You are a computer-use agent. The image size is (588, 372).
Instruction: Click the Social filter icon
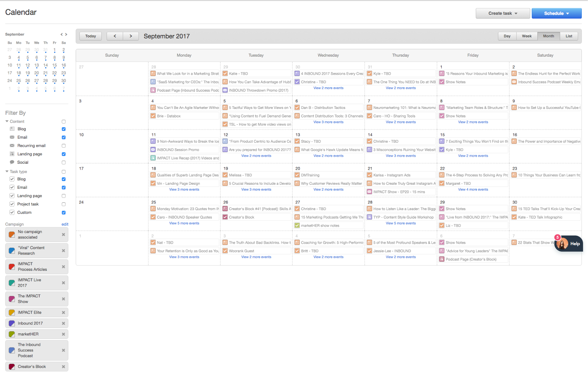(x=12, y=162)
